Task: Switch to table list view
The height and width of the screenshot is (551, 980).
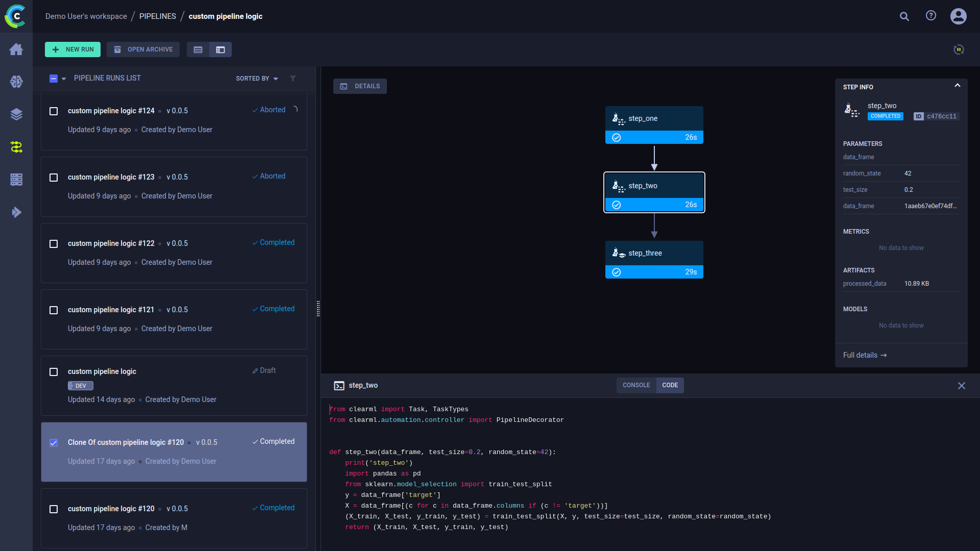Action: point(198,49)
